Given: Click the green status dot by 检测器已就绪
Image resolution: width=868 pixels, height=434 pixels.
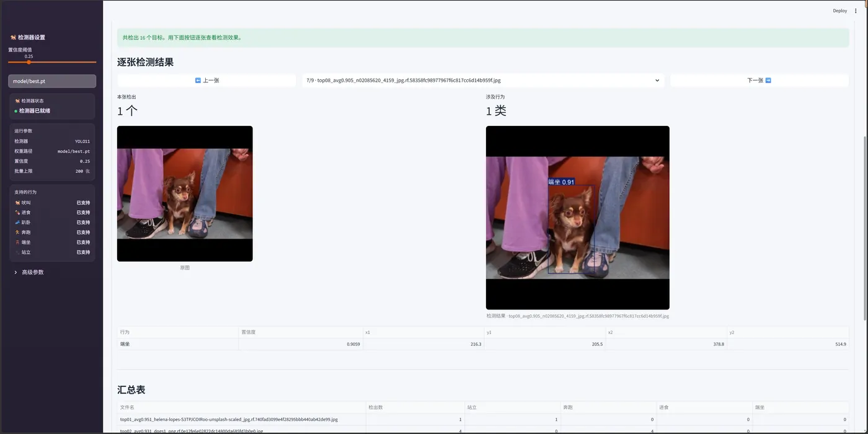Looking at the screenshot, I should tap(16, 111).
